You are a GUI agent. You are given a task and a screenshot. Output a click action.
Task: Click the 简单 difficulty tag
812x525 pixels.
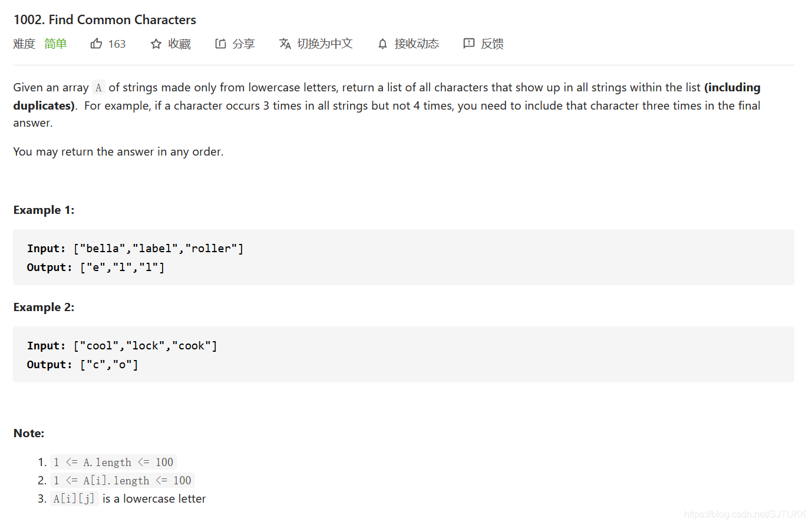(x=55, y=44)
